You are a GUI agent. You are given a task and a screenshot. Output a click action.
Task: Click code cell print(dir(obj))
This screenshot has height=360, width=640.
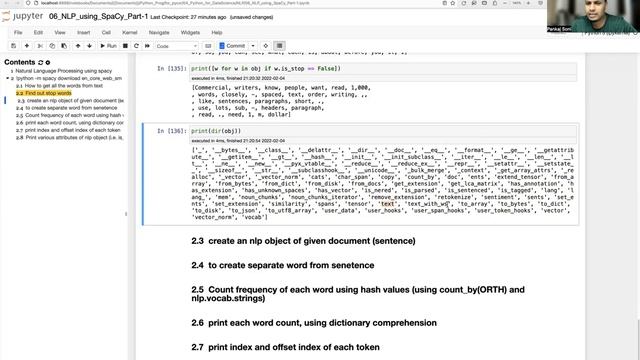[383, 131]
